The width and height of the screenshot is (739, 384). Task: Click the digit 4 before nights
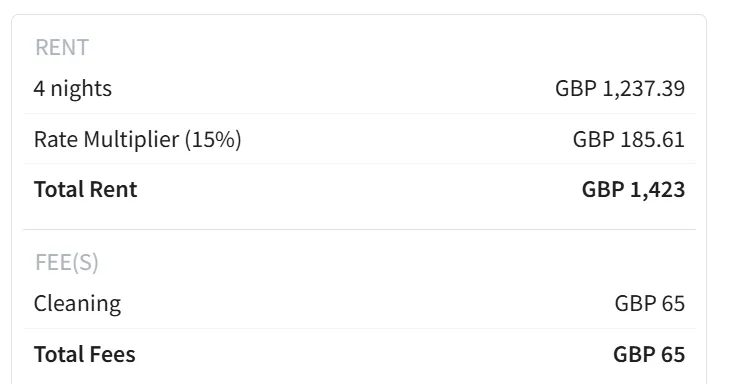coord(39,89)
